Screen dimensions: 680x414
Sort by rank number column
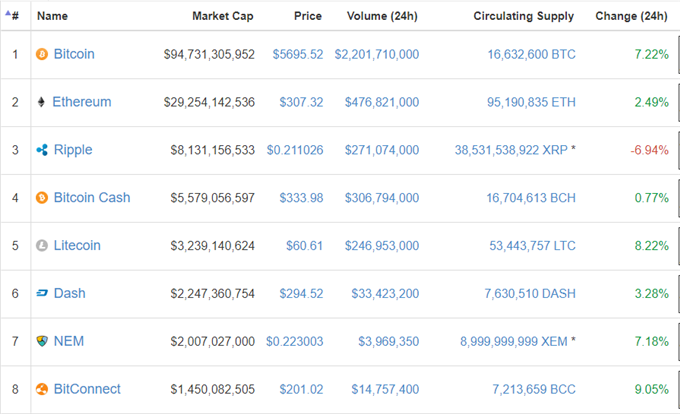[15, 16]
